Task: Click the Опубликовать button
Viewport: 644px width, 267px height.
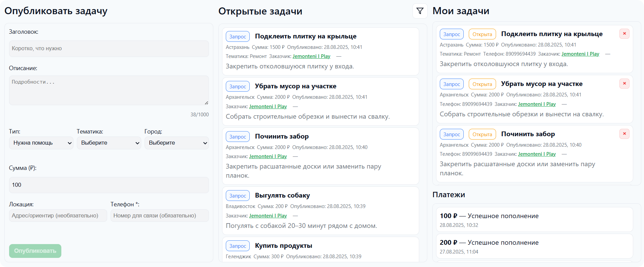Action: pyautogui.click(x=35, y=251)
